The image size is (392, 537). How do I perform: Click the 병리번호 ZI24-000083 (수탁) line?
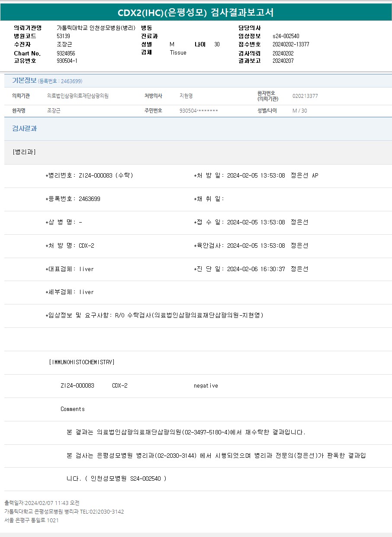(x=90, y=175)
